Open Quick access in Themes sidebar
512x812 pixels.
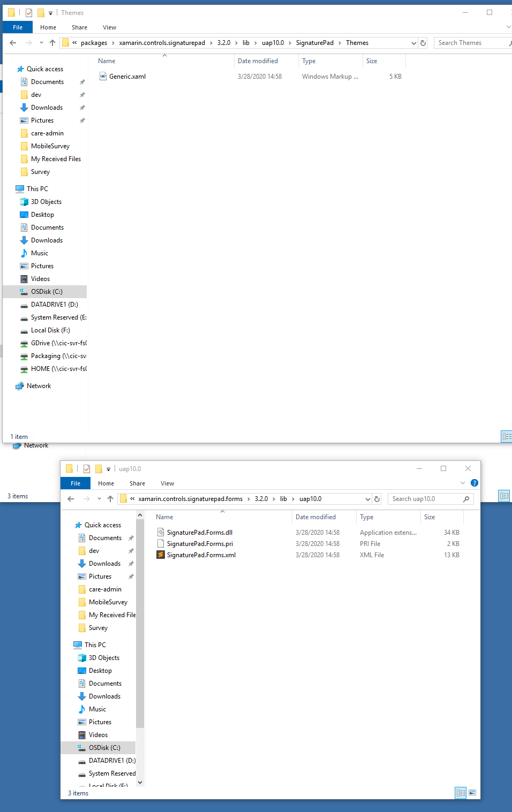coord(45,69)
